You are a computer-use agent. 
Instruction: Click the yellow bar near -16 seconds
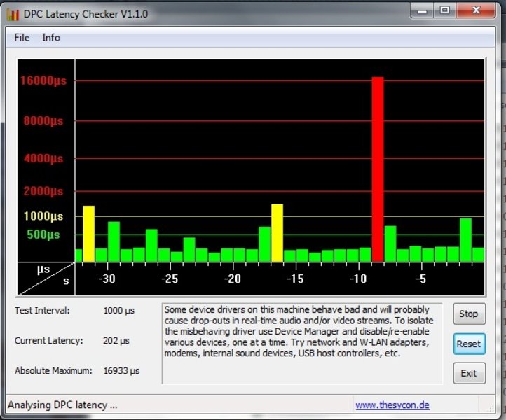point(278,232)
